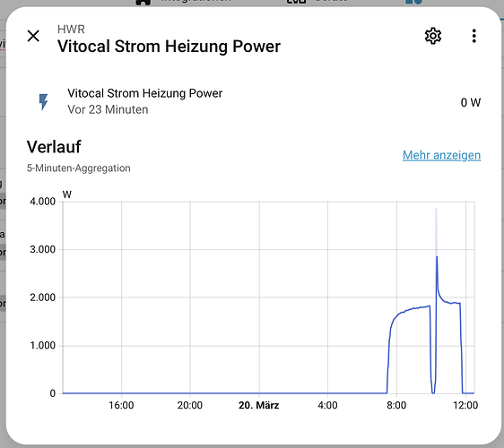Click the 2.000 y-axis label
The height and width of the screenshot is (448, 504).
coord(42,297)
